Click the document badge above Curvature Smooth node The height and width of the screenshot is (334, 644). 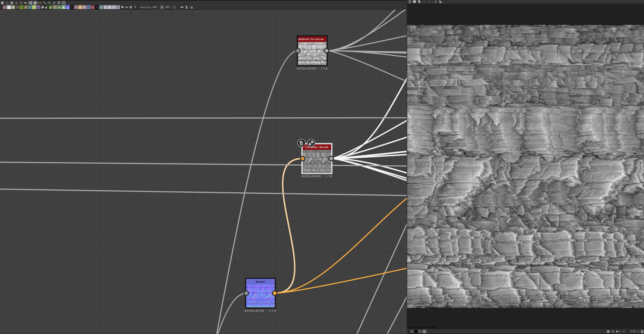[301, 143]
